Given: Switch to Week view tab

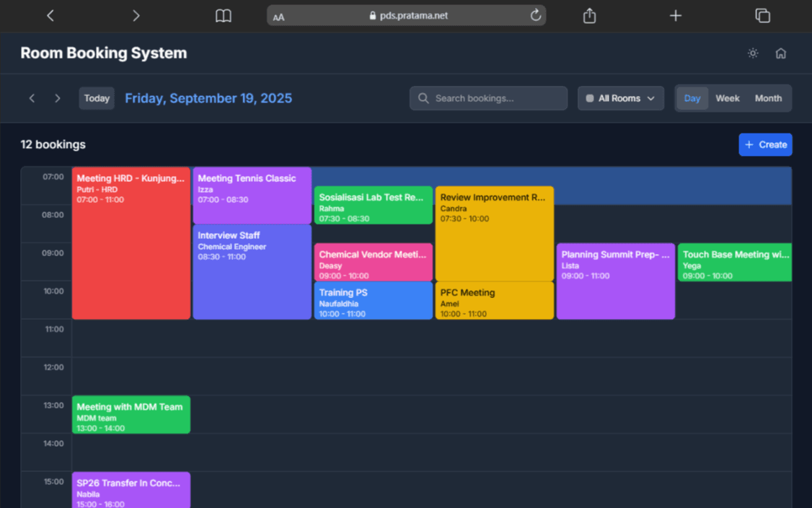Looking at the screenshot, I should click(x=727, y=98).
